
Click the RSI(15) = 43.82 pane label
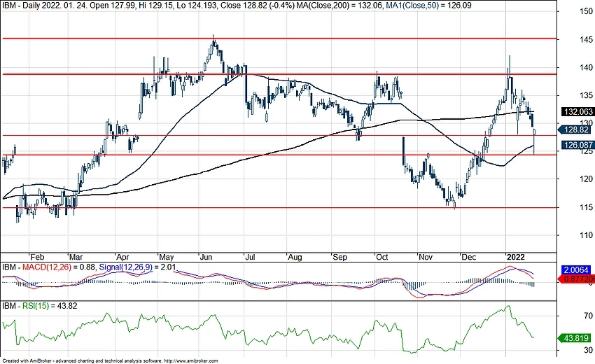click(x=49, y=305)
